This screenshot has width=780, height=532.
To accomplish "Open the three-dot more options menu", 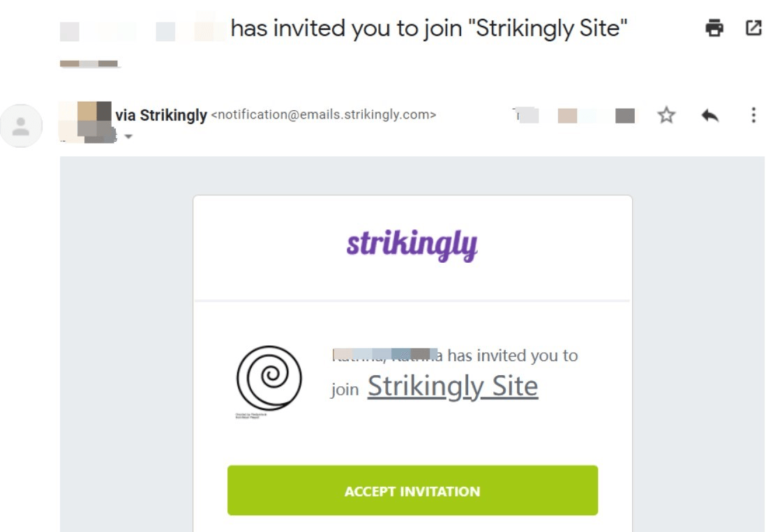I will click(x=753, y=116).
